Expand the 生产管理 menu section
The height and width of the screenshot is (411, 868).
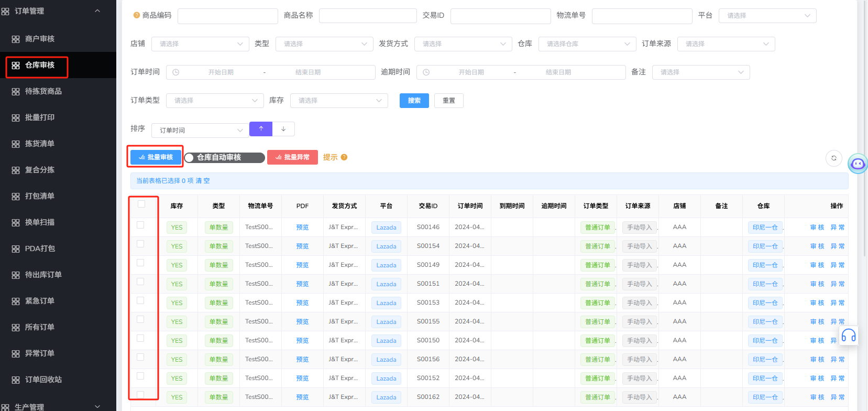[x=97, y=407]
